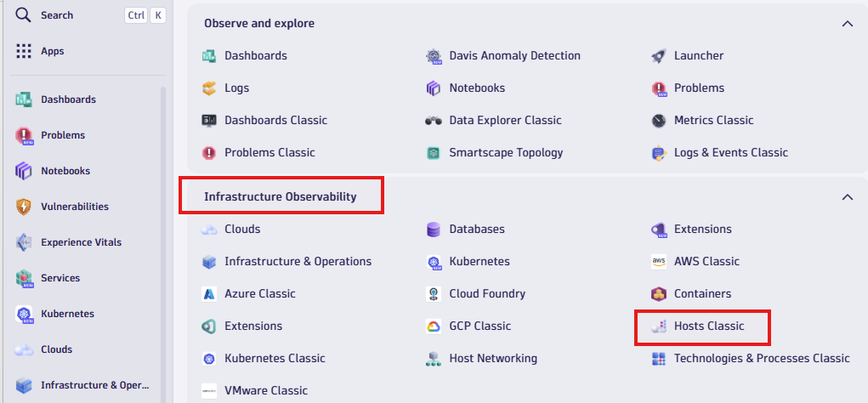
Task: Click the Search magnifier icon
Action: point(24,15)
